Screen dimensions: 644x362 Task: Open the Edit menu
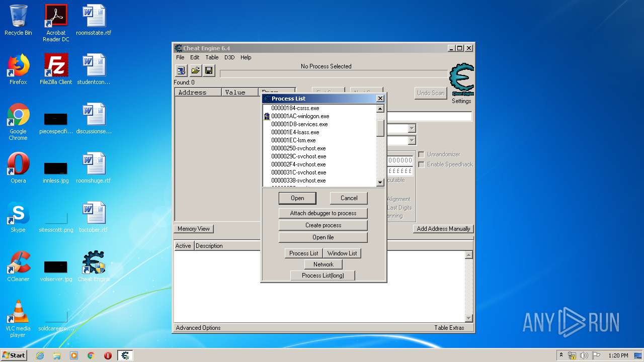coord(195,57)
